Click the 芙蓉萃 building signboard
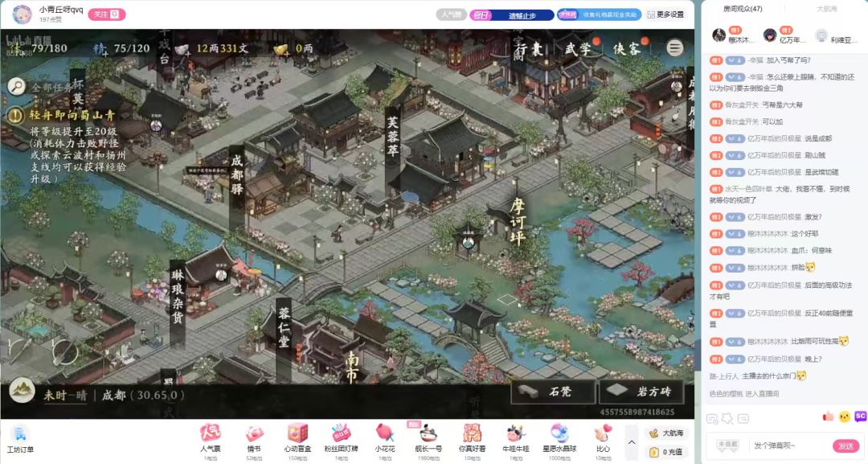This screenshot has height=464, width=868. click(x=392, y=136)
